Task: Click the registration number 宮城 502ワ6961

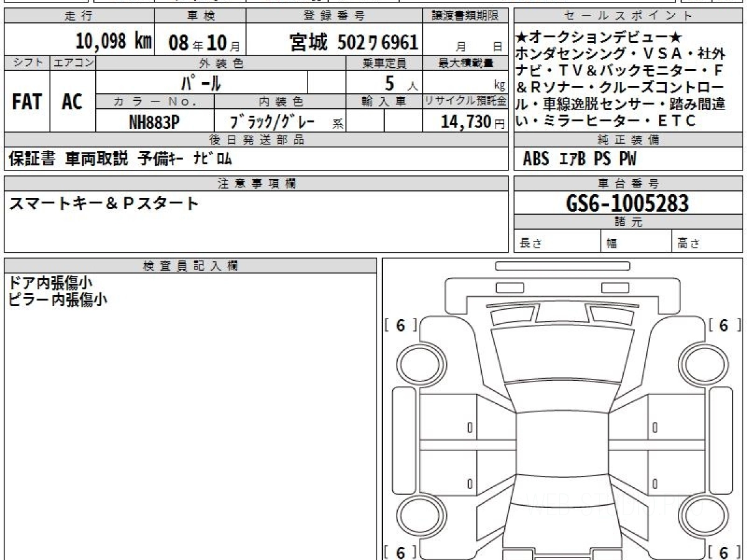Action: (x=354, y=42)
